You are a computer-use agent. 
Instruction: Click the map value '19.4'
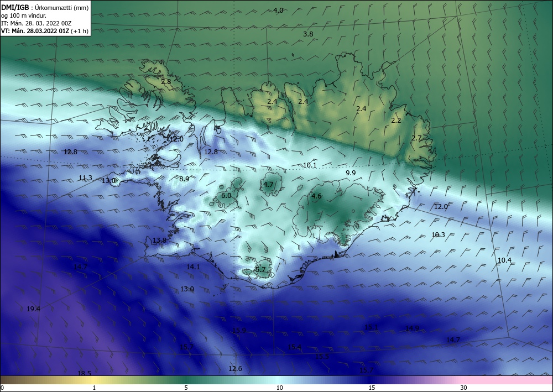[33, 309]
